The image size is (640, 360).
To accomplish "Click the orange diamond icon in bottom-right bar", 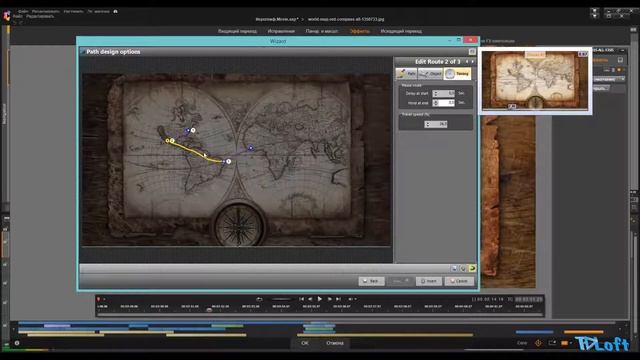I will pyautogui.click(x=538, y=343).
